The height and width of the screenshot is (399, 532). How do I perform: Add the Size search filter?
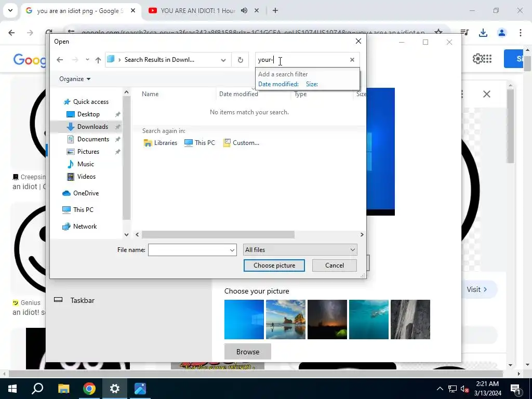pos(312,84)
